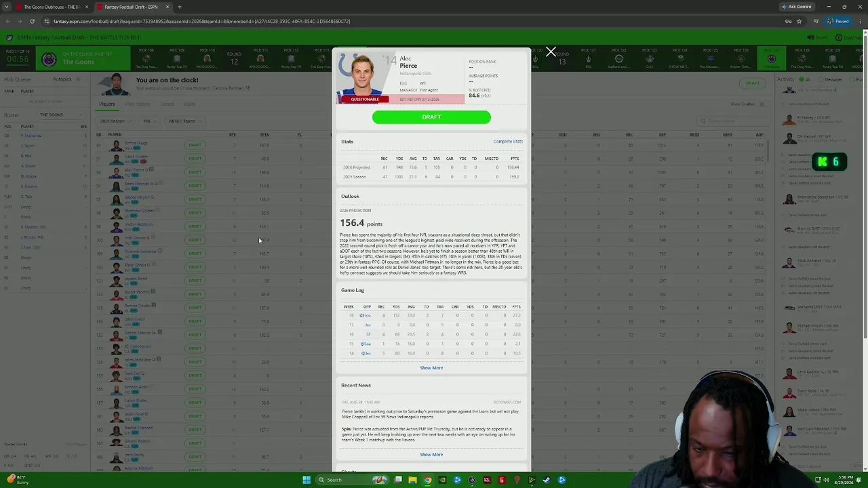868x488 pixels.
Task: Click the QUESTIONABLE injury status badge
Action: point(365,100)
